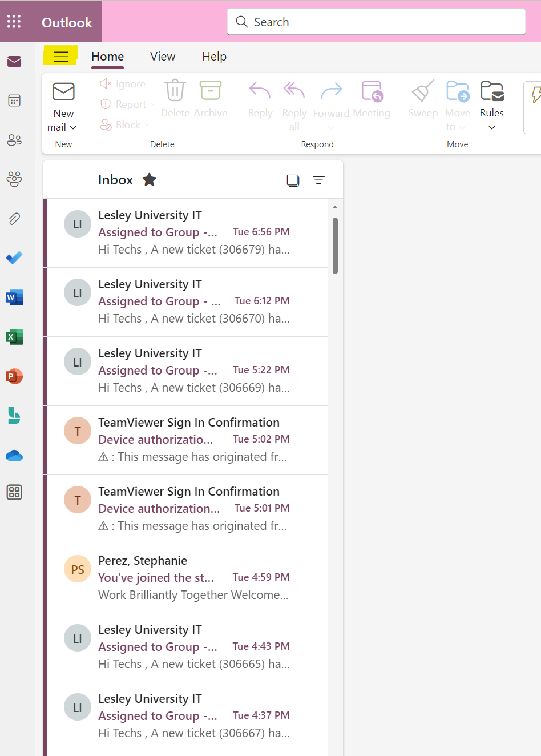Open the Filter options icon in Inbox header

coord(319,180)
